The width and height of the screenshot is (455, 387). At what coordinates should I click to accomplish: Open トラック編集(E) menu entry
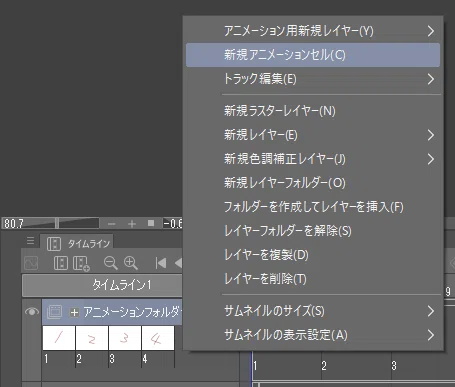click(x=313, y=79)
